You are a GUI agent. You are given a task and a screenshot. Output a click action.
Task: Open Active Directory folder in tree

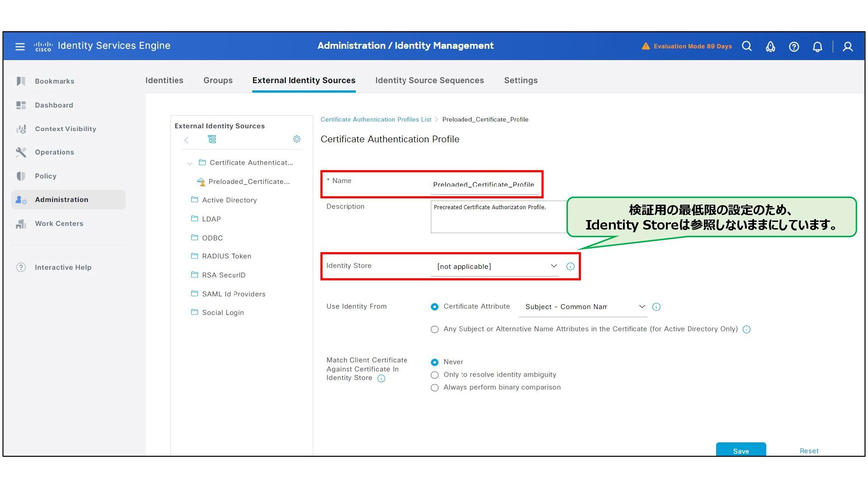[x=229, y=200]
